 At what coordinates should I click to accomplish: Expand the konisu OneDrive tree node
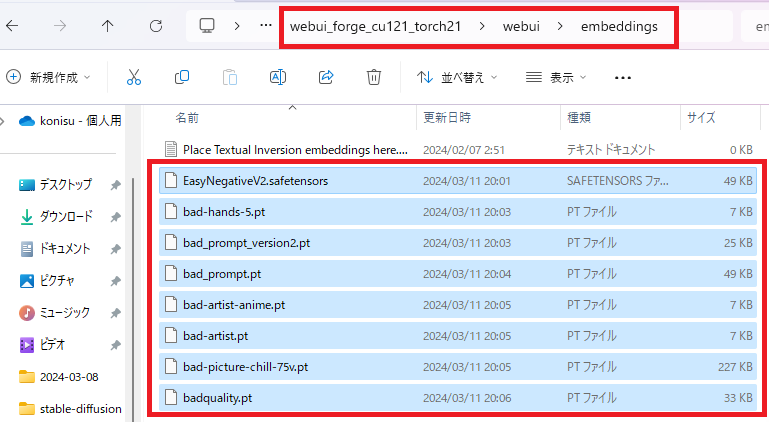[2, 121]
